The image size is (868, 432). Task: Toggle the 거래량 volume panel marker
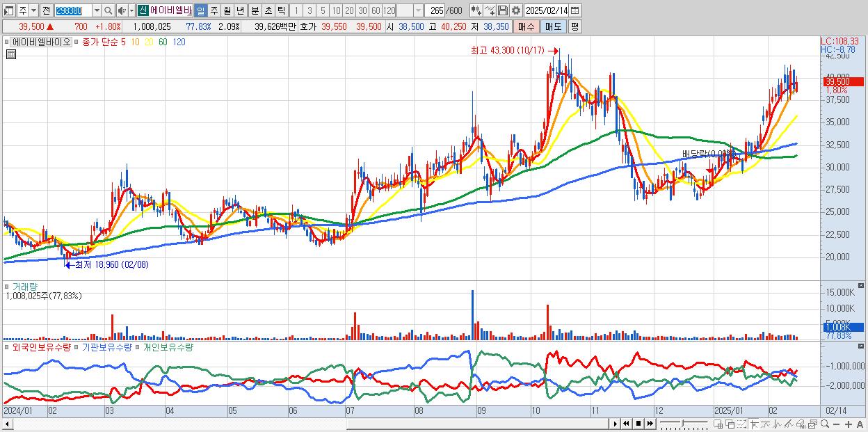(x=6, y=287)
